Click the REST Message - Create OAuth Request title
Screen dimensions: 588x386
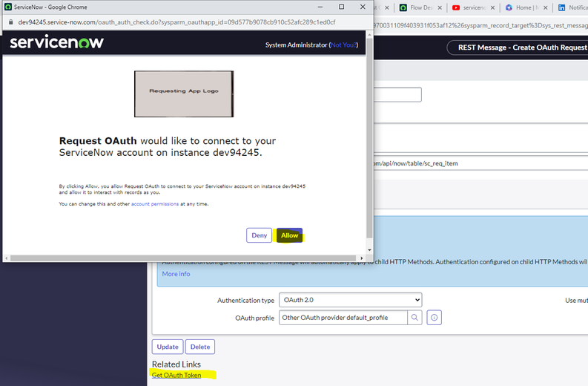[x=522, y=48]
